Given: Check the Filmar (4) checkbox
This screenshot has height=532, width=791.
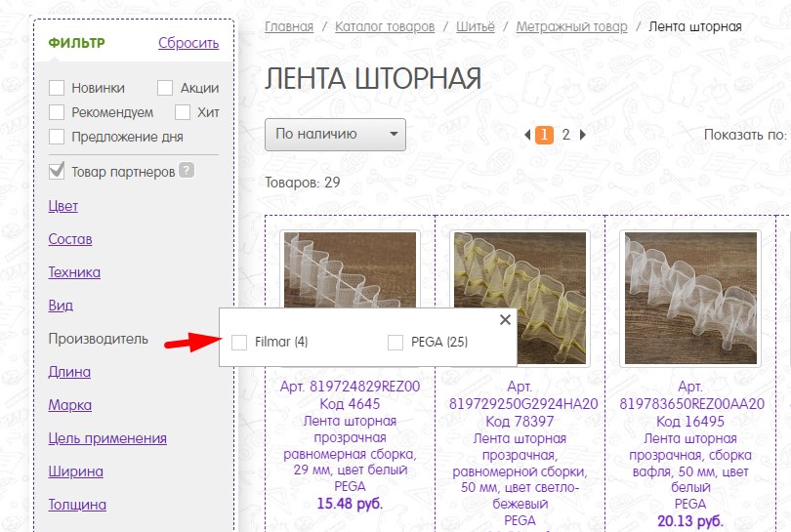Looking at the screenshot, I should (239, 343).
